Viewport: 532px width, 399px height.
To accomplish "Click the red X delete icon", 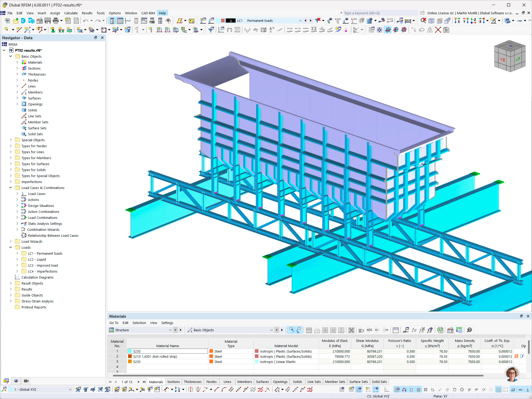I will (438, 30).
